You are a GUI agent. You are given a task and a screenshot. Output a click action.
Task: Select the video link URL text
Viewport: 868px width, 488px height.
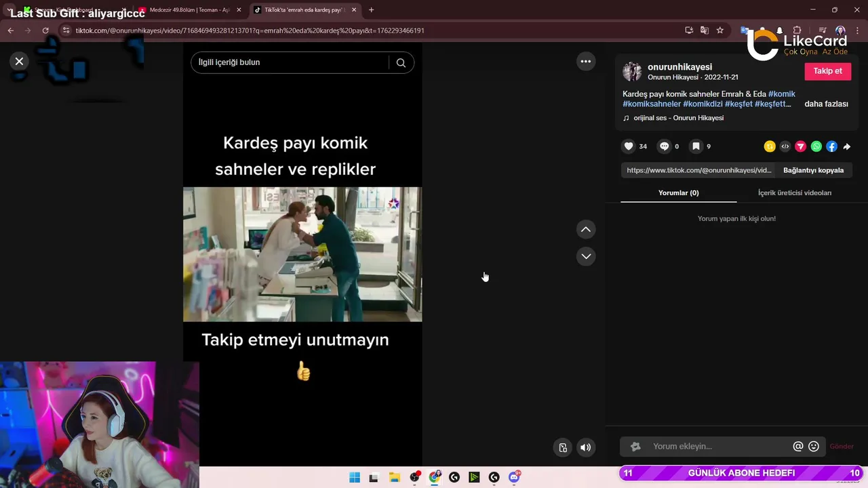click(699, 170)
